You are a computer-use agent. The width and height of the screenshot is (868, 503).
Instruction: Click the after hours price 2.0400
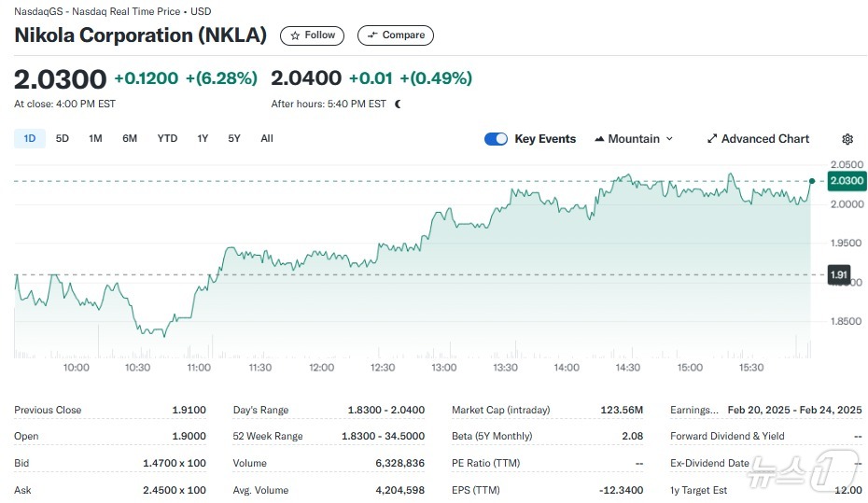[306, 78]
